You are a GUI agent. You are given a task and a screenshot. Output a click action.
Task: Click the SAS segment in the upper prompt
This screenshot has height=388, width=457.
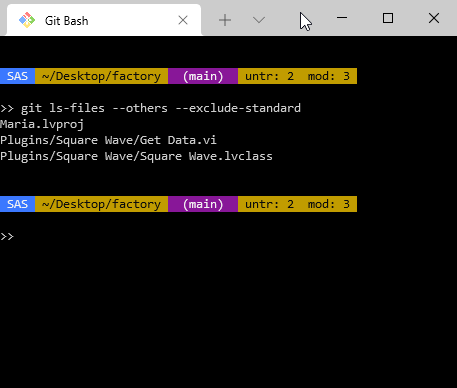[17, 76]
